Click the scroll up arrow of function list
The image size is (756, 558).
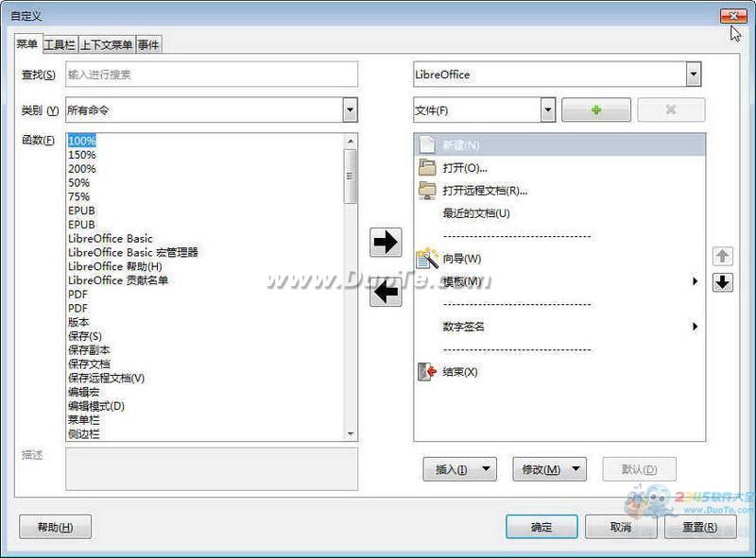click(x=350, y=142)
